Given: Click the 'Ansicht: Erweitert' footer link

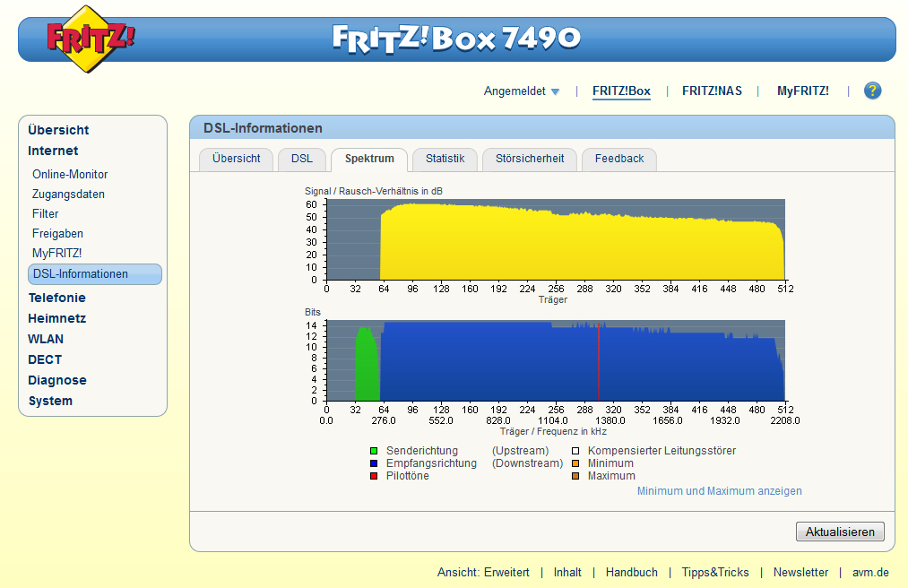Looking at the screenshot, I should (483, 573).
